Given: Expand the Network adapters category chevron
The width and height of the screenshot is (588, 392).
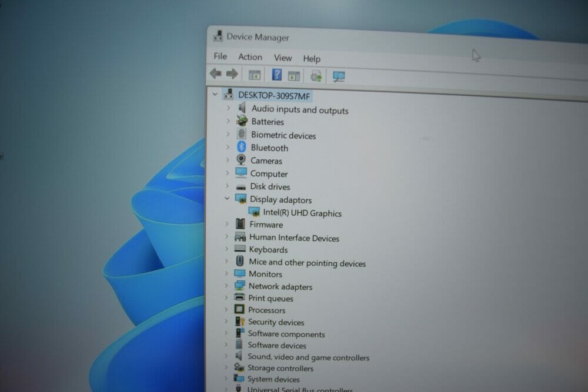Looking at the screenshot, I should coord(226,286).
